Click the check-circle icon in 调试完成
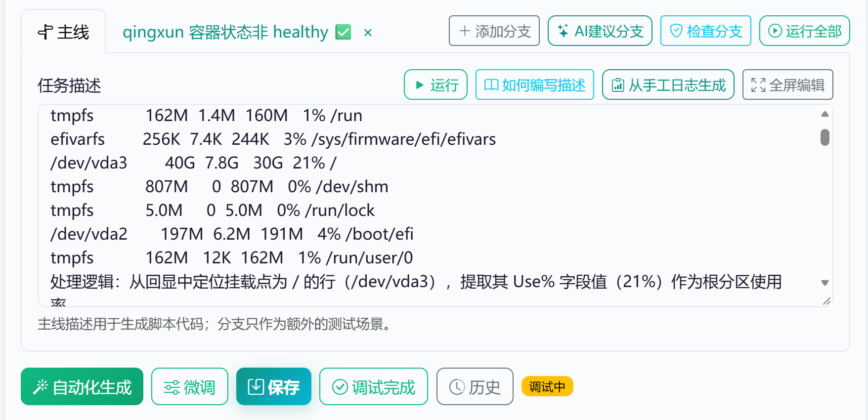This screenshot has height=420, width=868. click(340, 387)
